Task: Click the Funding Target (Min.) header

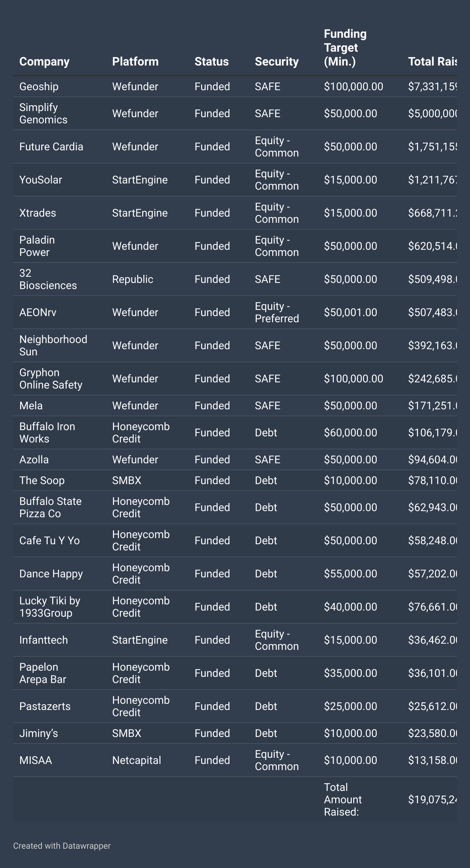Action: coord(345,47)
